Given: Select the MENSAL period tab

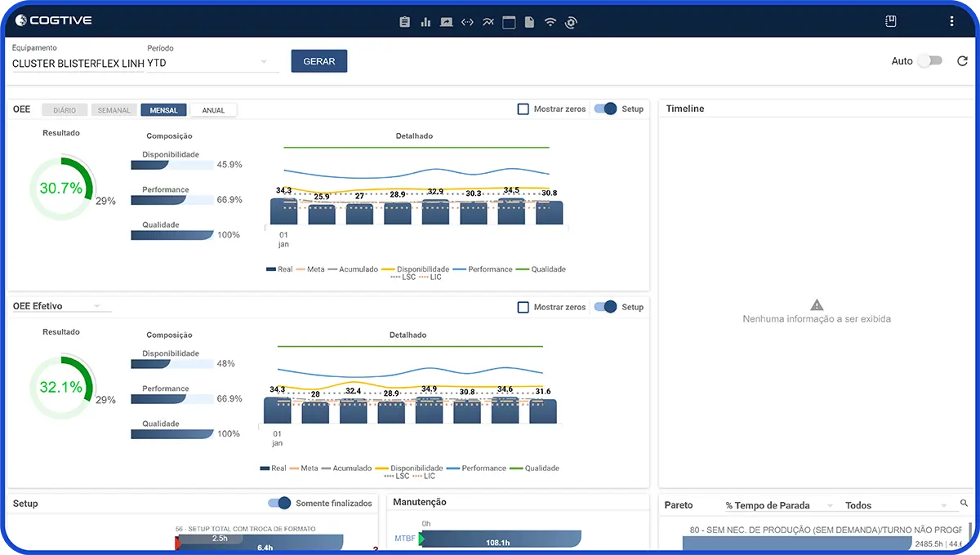Looking at the screenshot, I should tap(163, 110).
